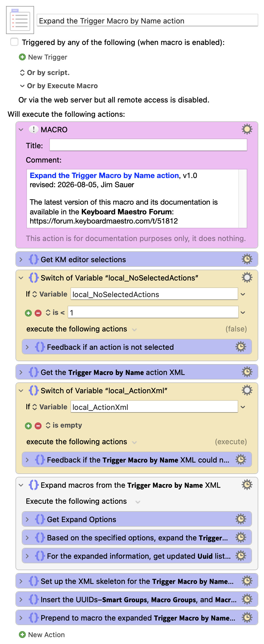Open gear menu for Switch of local_ActionXml
The width and height of the screenshot is (264, 644).
pos(247,390)
